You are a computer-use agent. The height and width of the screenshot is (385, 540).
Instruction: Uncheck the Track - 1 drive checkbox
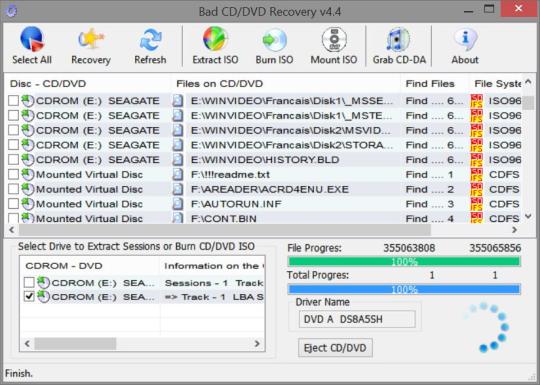point(29,296)
